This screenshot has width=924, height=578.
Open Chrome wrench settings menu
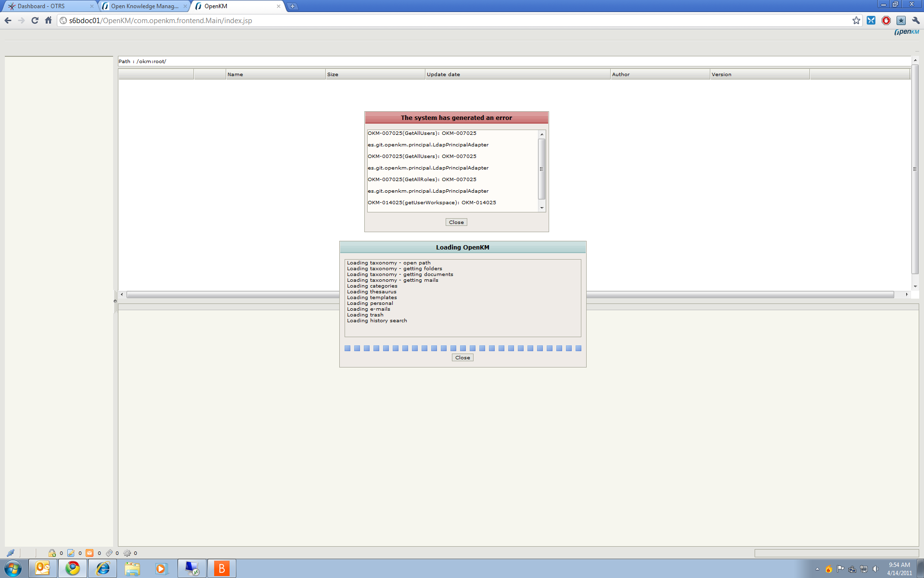(916, 20)
